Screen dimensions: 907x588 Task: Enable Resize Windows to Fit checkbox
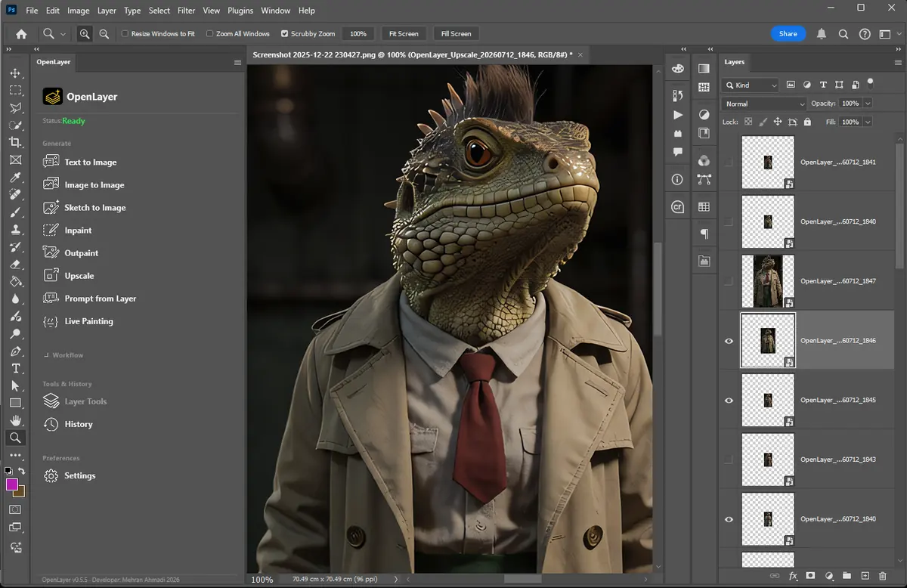pos(125,34)
